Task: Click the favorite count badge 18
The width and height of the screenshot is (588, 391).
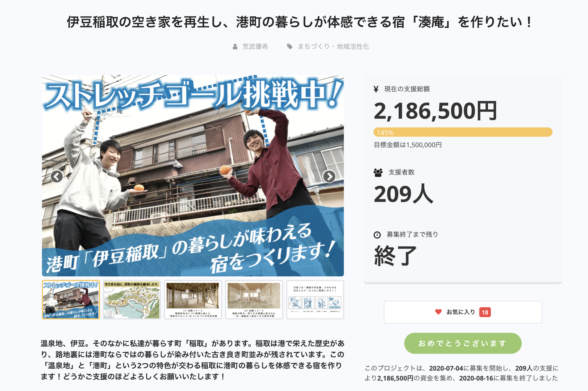Action: pos(485,312)
